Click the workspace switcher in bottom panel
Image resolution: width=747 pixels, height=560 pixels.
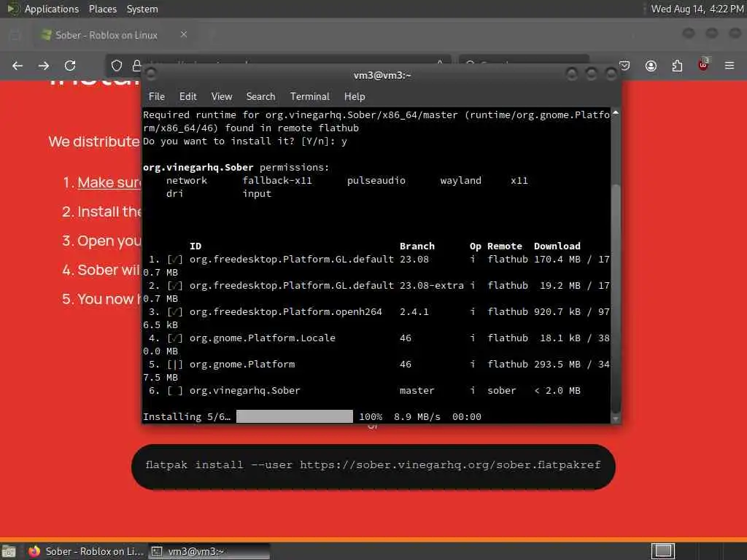pyautogui.click(x=662, y=551)
